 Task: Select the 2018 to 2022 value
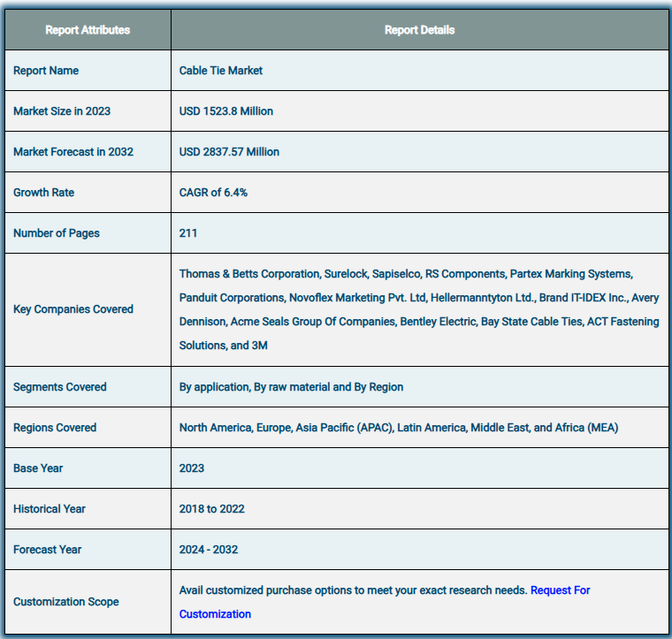pyautogui.click(x=211, y=509)
